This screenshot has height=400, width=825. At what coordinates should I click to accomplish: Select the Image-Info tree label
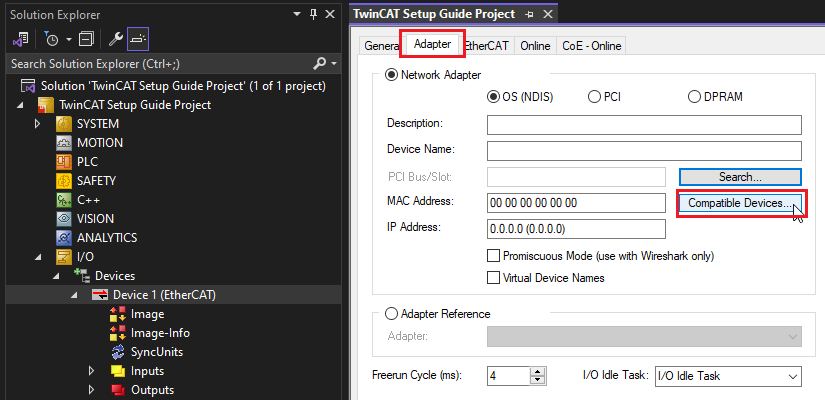pyautogui.click(x=160, y=333)
